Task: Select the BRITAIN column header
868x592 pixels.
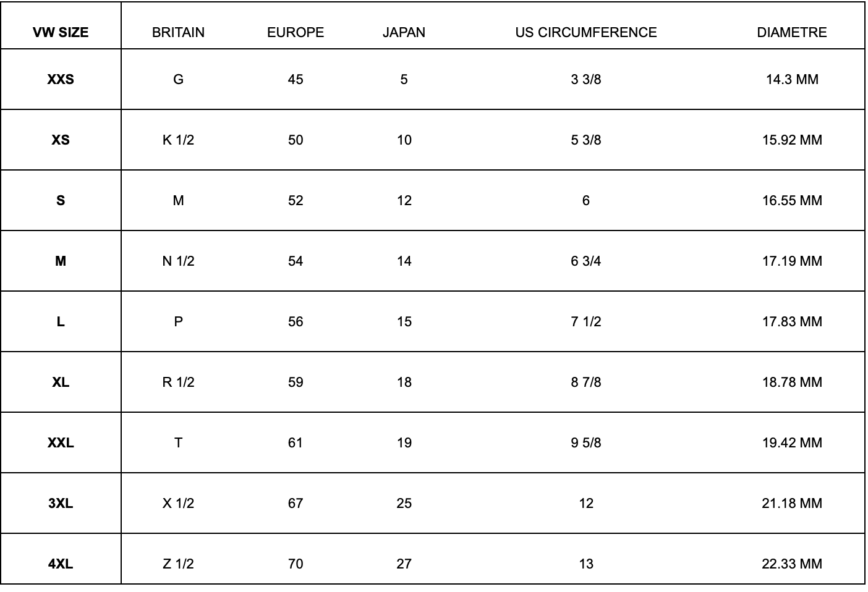Action: point(178,32)
